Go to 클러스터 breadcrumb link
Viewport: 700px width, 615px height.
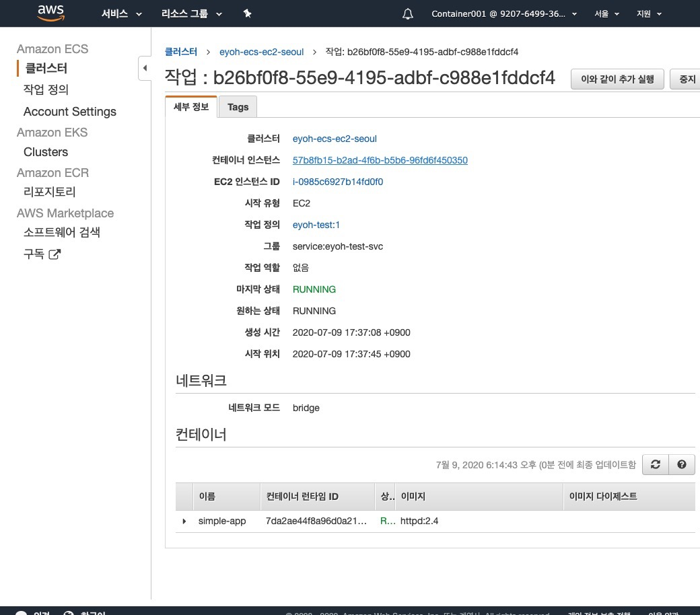pyautogui.click(x=181, y=52)
